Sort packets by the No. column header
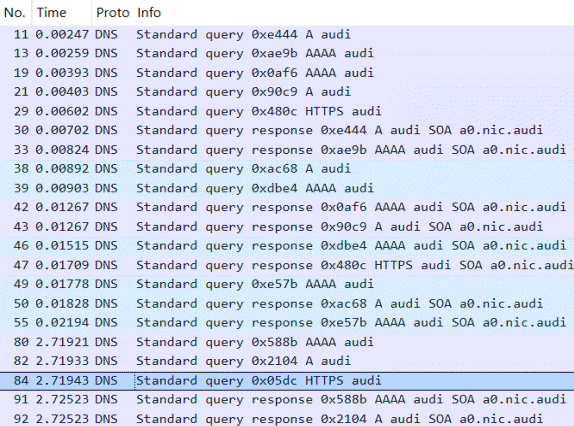Screen dimensions: 574x426 click(x=16, y=13)
